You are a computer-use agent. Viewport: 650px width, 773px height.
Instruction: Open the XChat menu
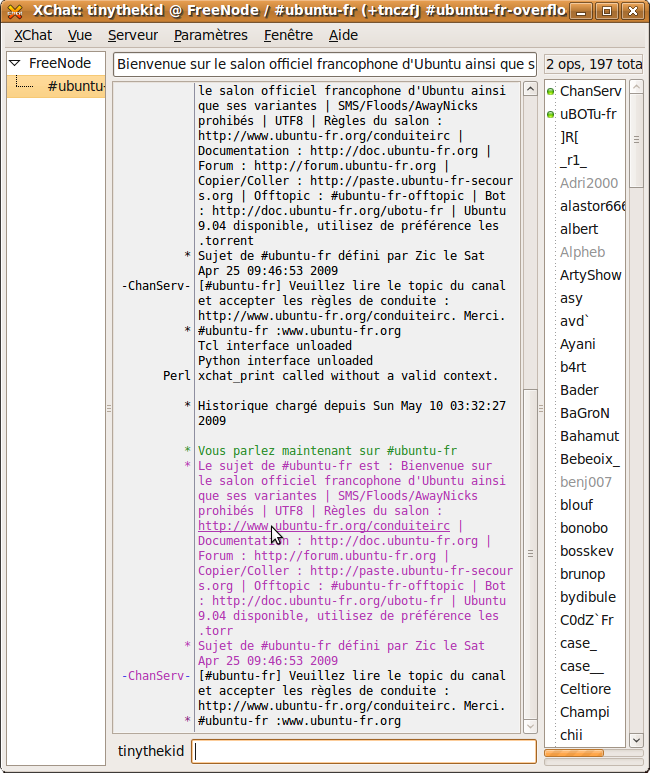pyautogui.click(x=33, y=35)
